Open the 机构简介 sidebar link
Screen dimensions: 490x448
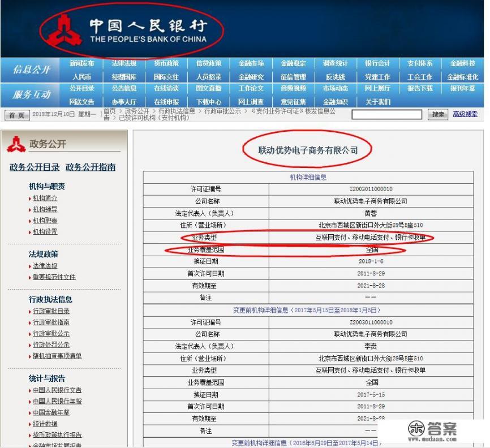pyautogui.click(x=44, y=199)
